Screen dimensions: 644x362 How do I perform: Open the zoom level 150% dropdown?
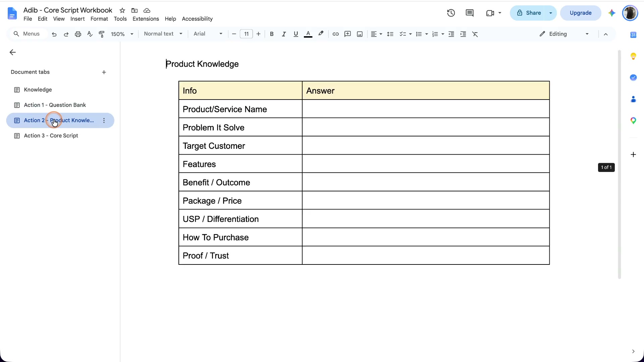122,34
